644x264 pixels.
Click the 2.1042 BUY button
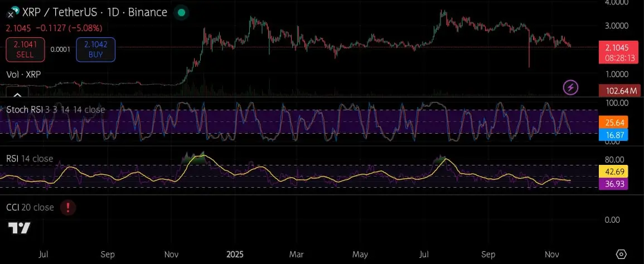click(95, 50)
